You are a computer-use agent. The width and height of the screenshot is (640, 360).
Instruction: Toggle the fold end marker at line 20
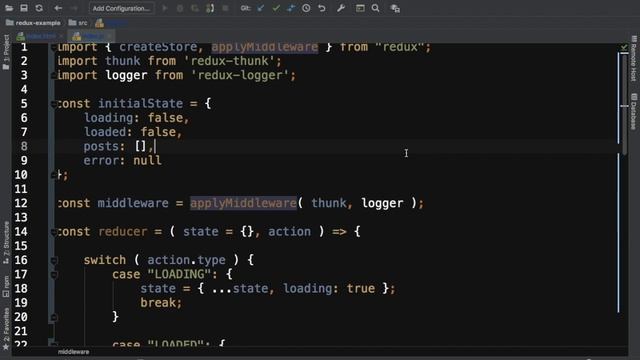53,317
